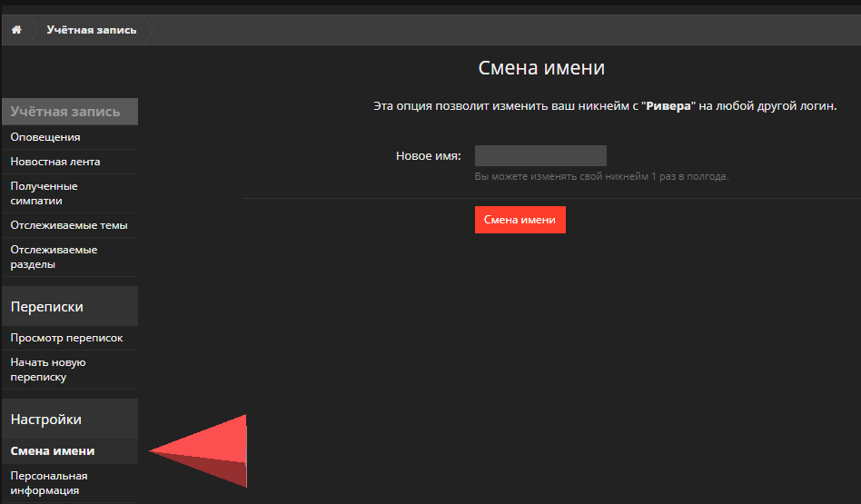The height and width of the screenshot is (504, 861).
Task: Open Отслеживаемые темы sidebar item
Action: point(70,225)
